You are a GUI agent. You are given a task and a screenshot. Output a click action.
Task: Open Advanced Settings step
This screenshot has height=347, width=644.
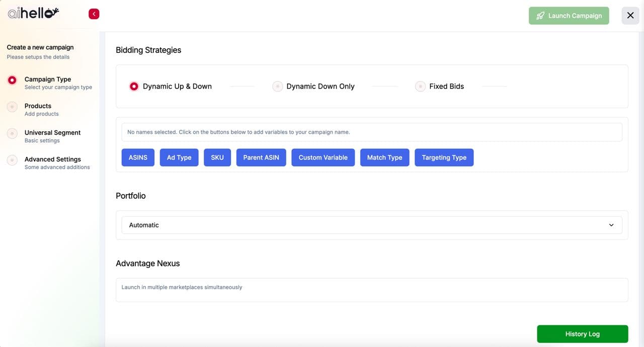[x=52, y=159]
